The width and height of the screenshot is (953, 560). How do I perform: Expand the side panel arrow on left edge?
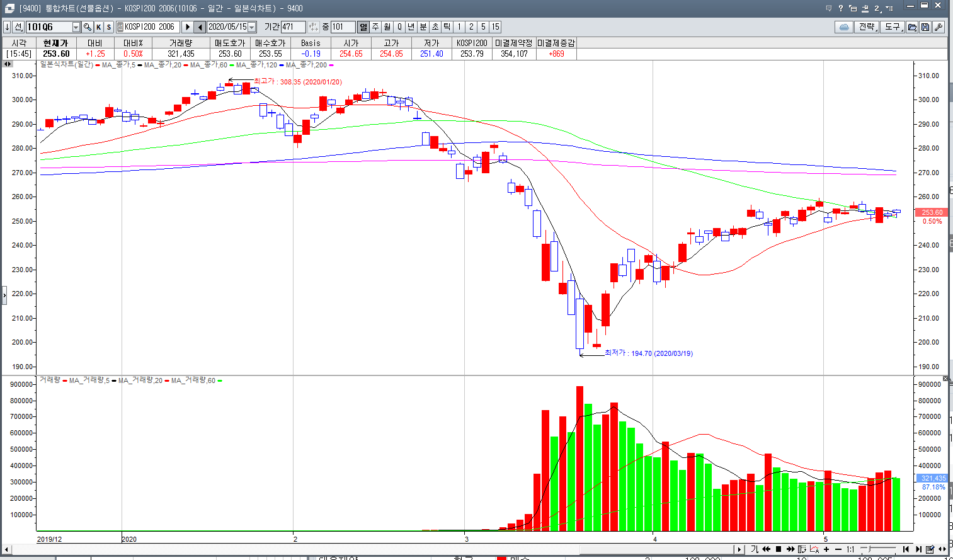[x=4, y=294]
